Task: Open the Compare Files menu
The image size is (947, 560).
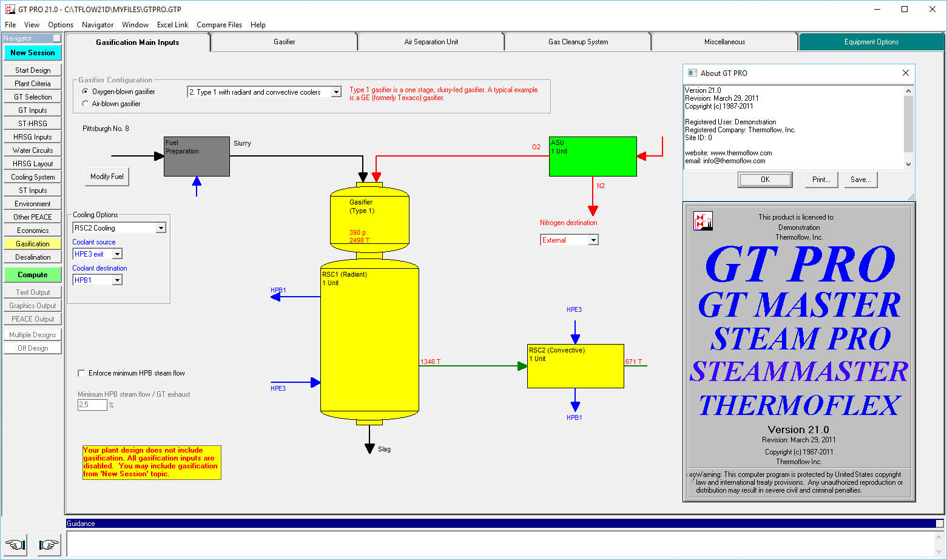Action: pyautogui.click(x=219, y=25)
